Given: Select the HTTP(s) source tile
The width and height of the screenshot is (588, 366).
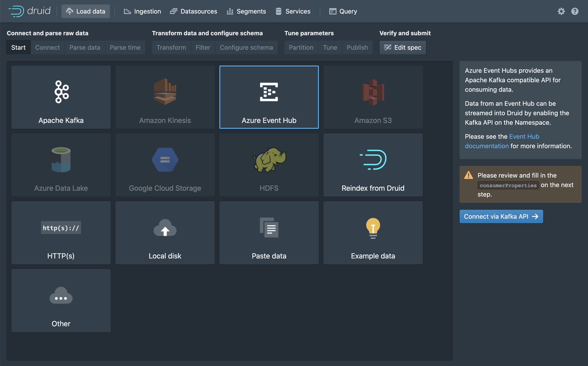Looking at the screenshot, I should point(61,233).
